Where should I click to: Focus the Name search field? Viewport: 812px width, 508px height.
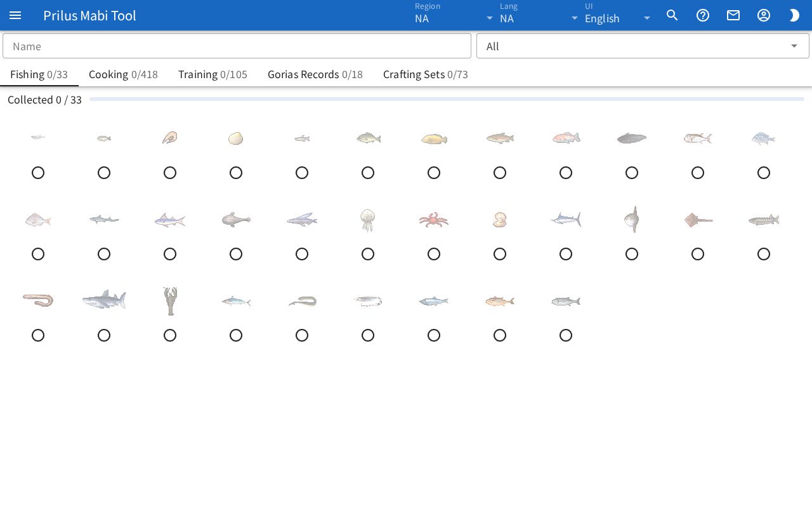[x=237, y=46]
